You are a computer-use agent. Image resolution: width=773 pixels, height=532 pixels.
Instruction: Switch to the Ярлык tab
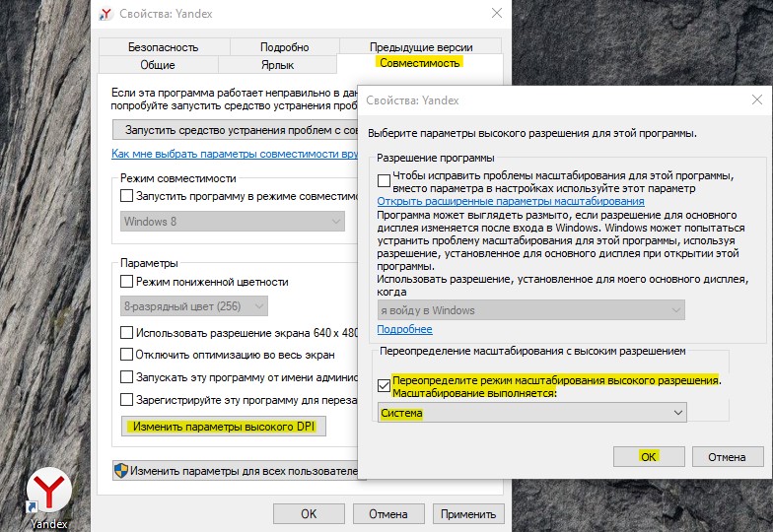pyautogui.click(x=278, y=65)
